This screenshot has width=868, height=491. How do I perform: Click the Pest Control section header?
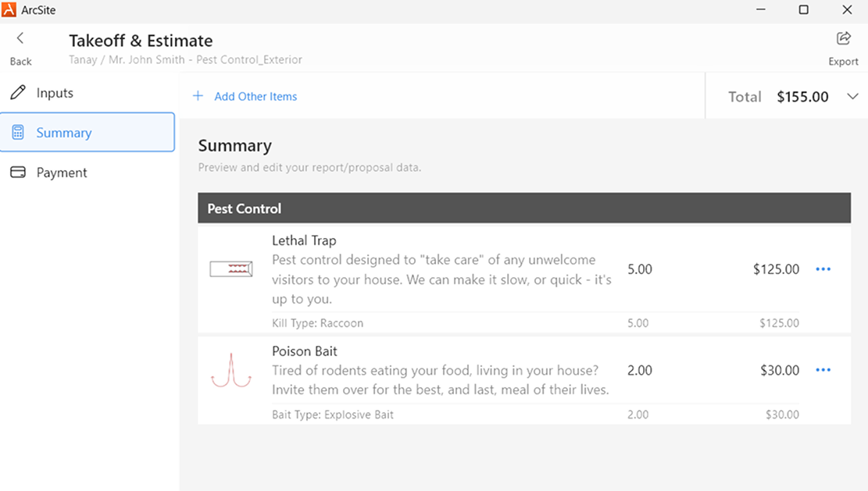(524, 208)
